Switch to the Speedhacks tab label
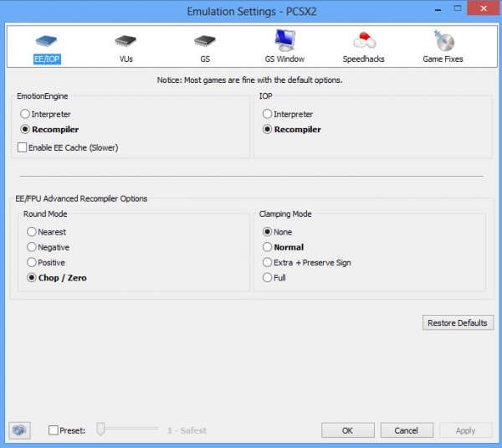 coord(363,59)
